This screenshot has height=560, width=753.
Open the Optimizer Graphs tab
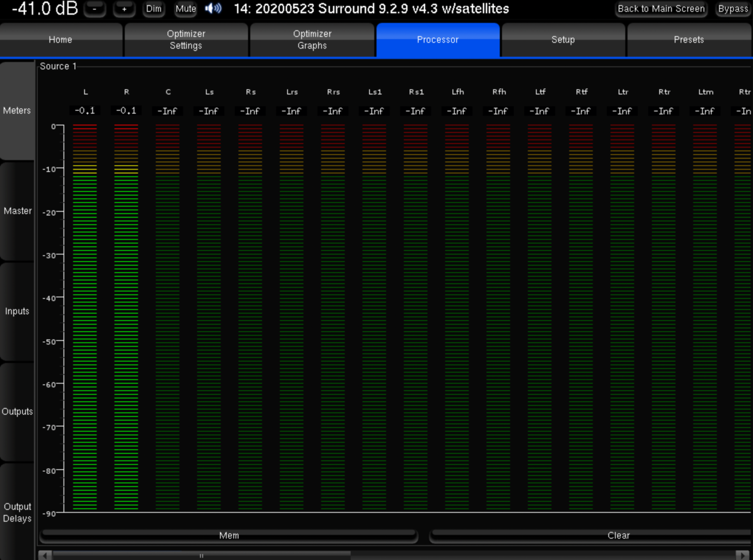[x=312, y=40]
